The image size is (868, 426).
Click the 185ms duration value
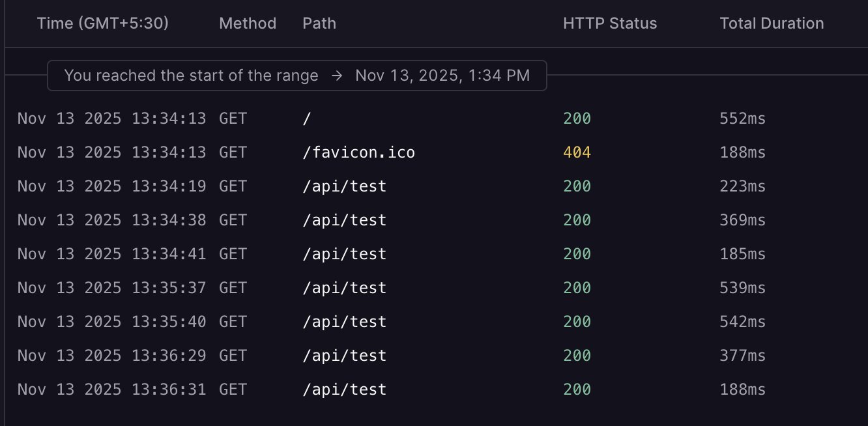(x=742, y=254)
